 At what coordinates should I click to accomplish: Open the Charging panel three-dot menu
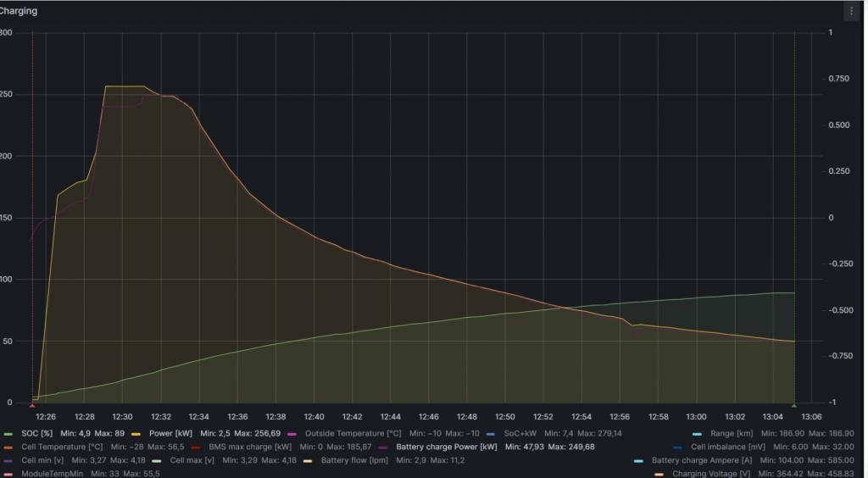[851, 11]
